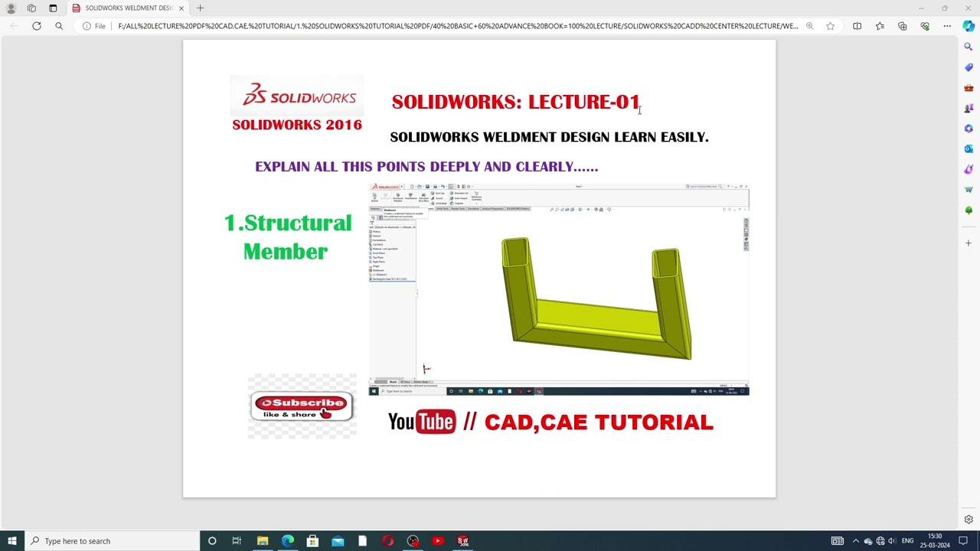Image resolution: width=980 pixels, height=551 pixels.
Task: Toggle split screen view
Action: pos(857,26)
